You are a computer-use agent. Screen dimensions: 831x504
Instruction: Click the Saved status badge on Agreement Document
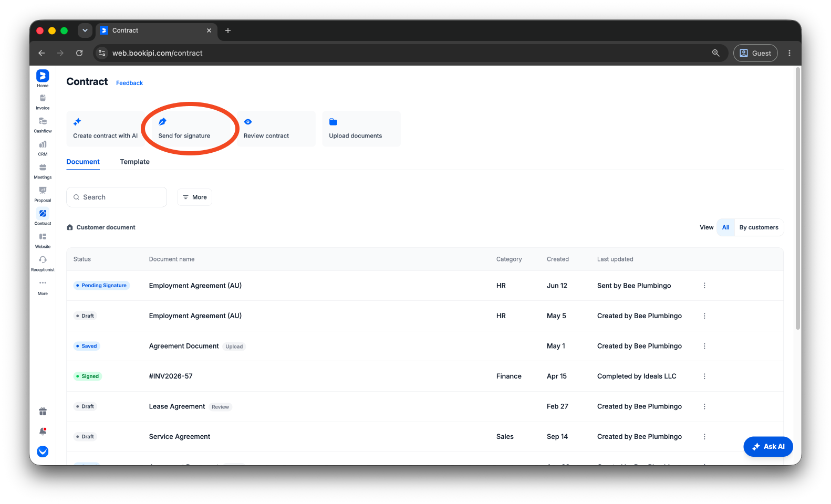[x=87, y=346]
